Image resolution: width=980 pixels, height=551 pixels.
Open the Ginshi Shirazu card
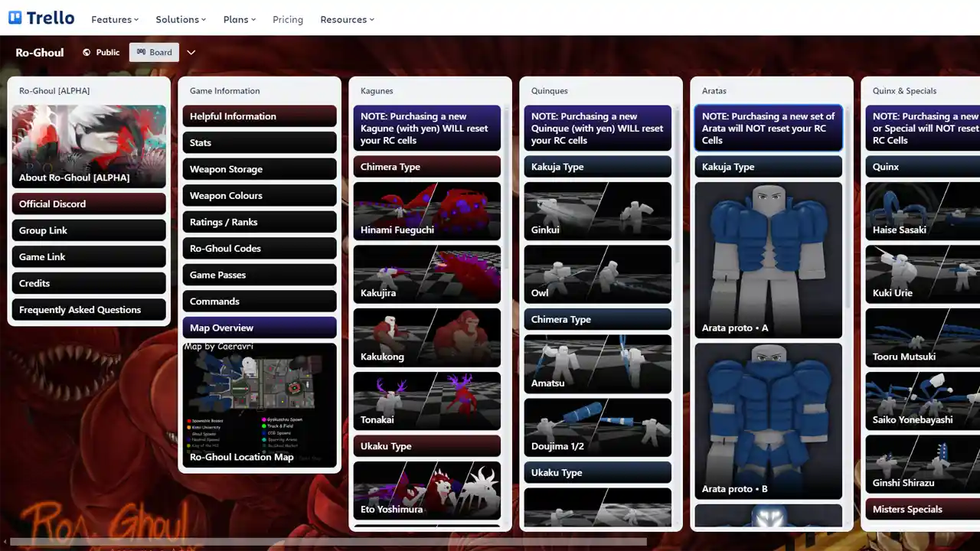pos(923,465)
